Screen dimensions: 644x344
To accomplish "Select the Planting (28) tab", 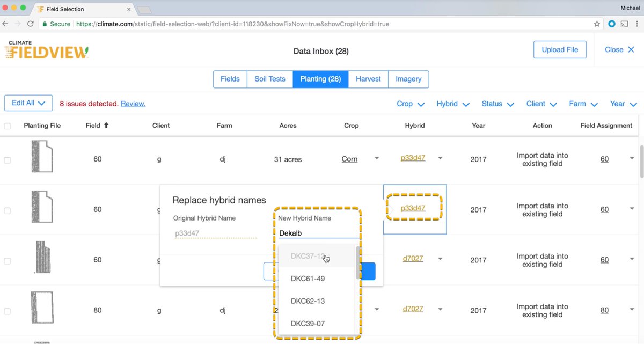I will pos(320,79).
